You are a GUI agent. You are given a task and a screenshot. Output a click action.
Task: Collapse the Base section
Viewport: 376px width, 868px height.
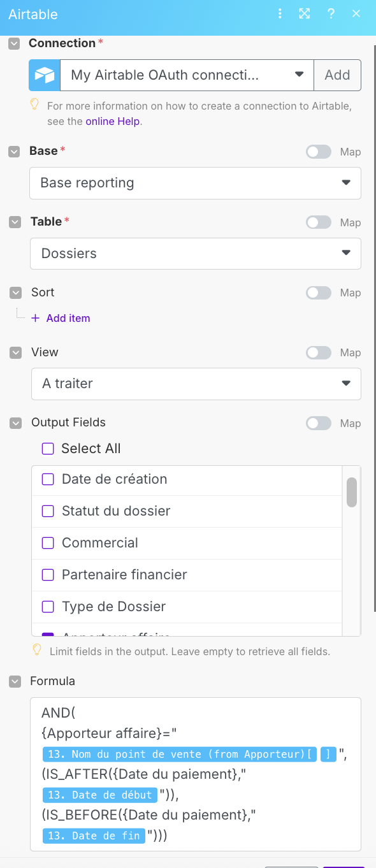(14, 152)
